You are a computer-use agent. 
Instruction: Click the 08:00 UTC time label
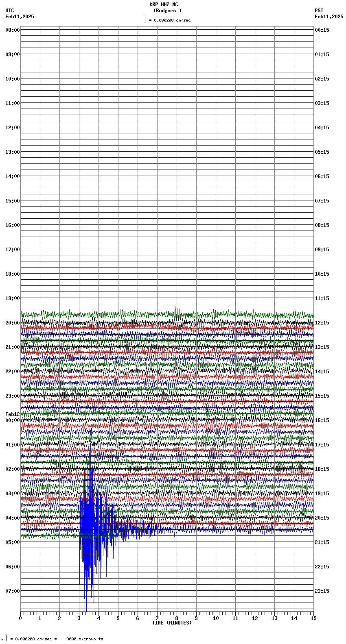point(13,30)
